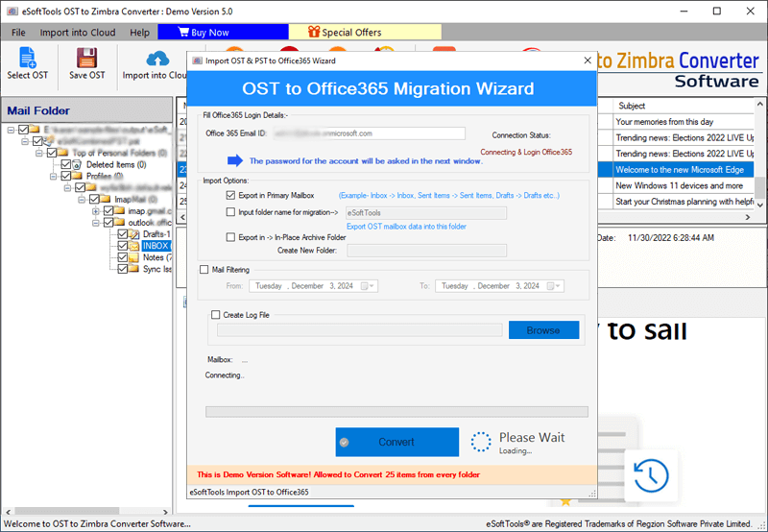Check Input folder name for migration option
Viewport: 768px width, 532px height.
230,212
